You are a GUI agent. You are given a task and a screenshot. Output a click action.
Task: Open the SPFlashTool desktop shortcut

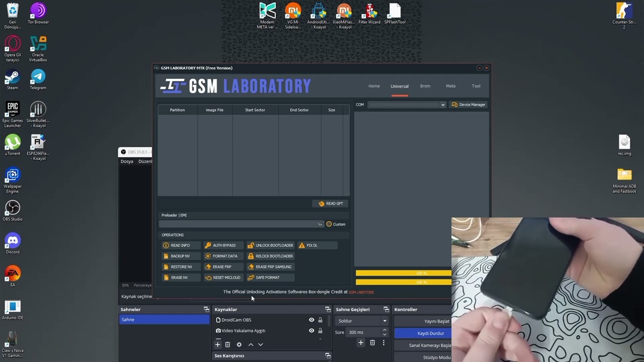coord(395,14)
